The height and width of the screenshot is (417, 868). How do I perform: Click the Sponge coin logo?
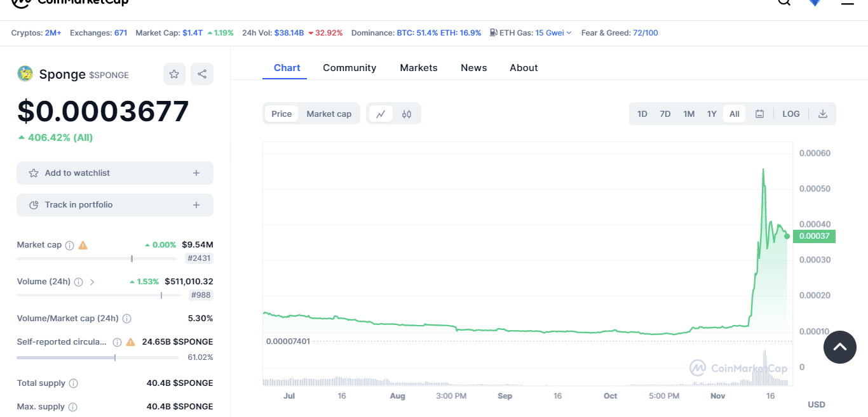coord(25,74)
